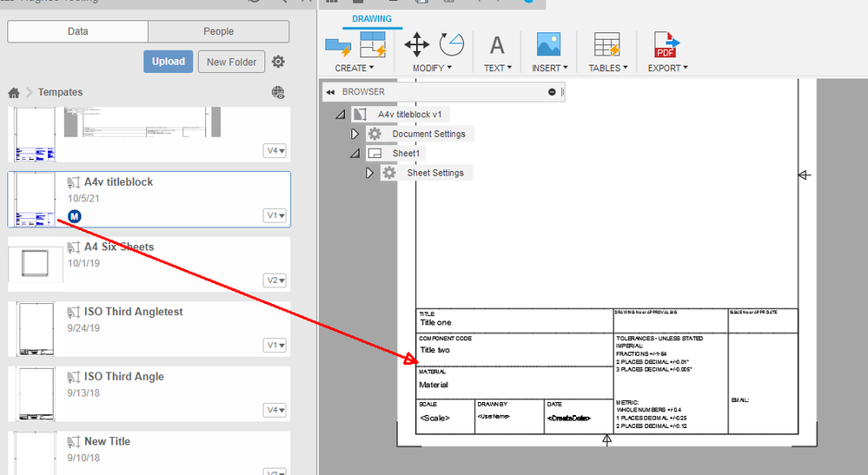Go to home folder icon
The image size is (868, 475).
14,92
